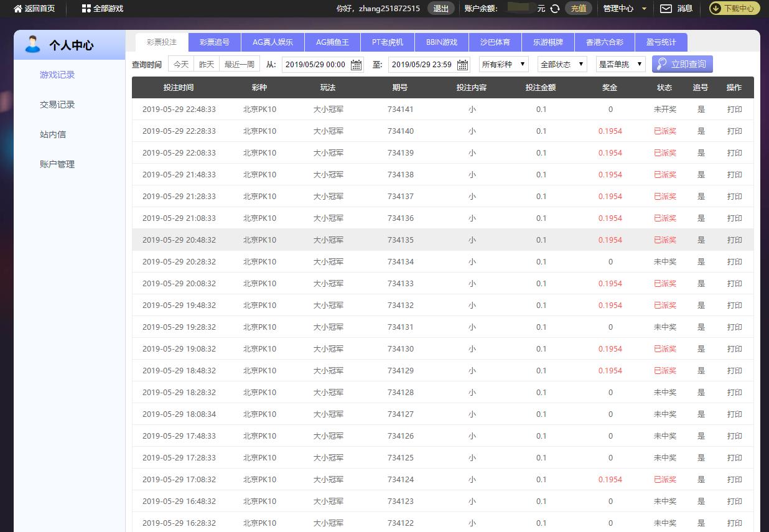Click 北京PK10 in row 734127
The height and width of the screenshot is (532, 769).
pos(259,414)
